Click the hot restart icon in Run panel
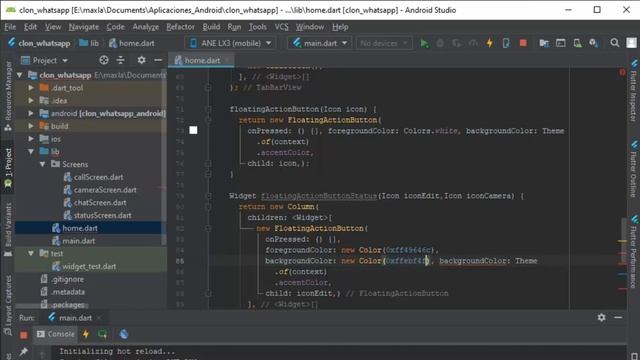 click(x=102, y=334)
